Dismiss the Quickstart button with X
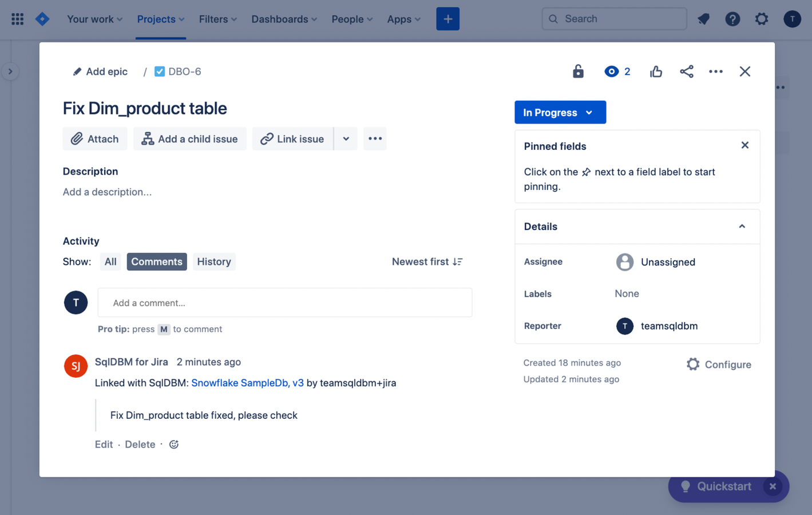 pyautogui.click(x=773, y=486)
